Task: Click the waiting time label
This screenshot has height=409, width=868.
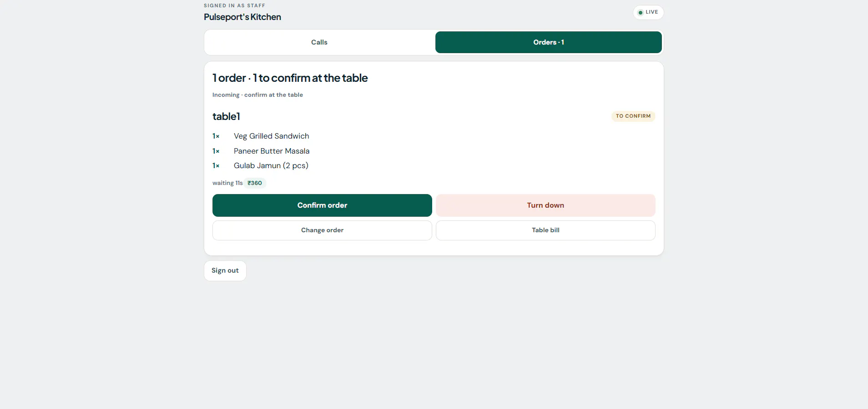Action: click(227, 183)
